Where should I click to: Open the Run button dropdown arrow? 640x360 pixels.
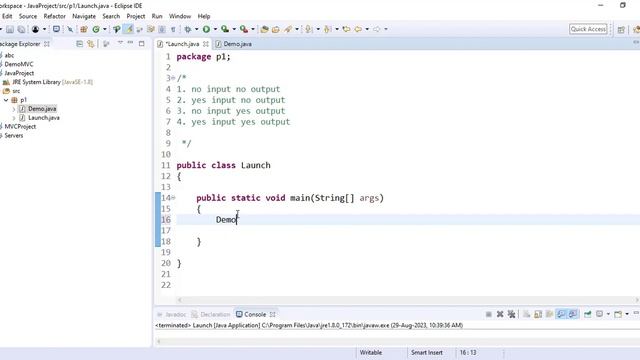(215, 29)
